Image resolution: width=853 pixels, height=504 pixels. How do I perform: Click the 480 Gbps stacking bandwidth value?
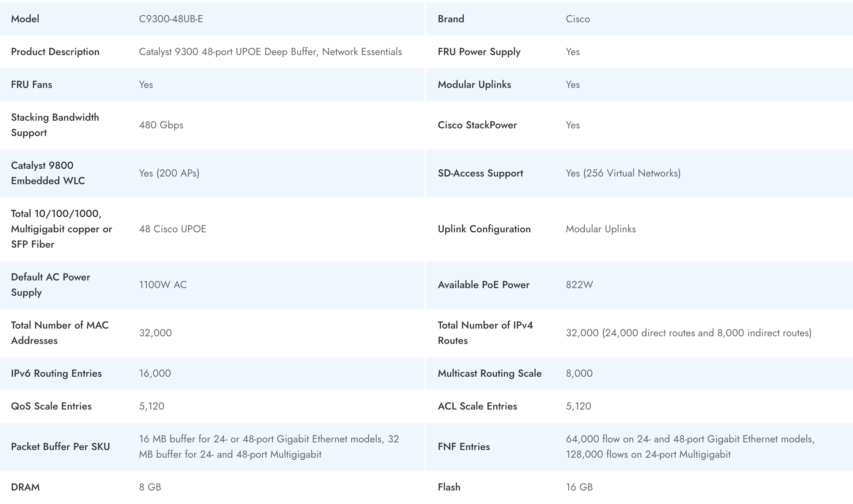[161, 125]
